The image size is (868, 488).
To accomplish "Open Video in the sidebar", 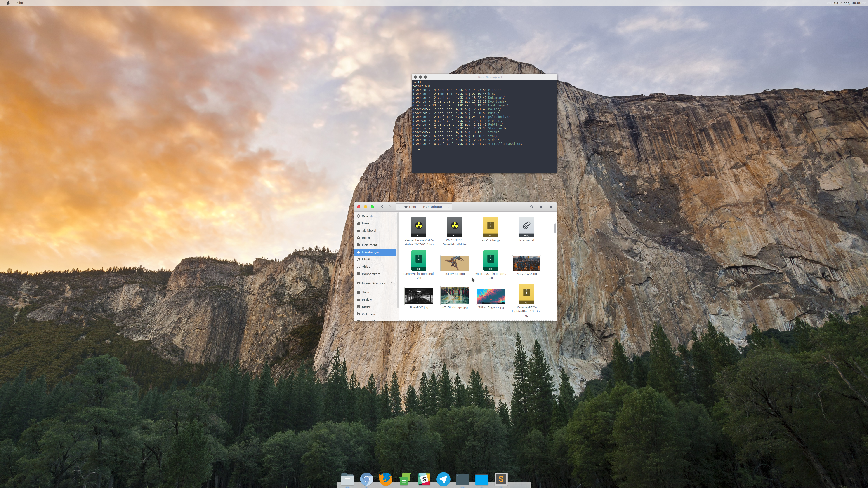I will (x=376, y=267).
